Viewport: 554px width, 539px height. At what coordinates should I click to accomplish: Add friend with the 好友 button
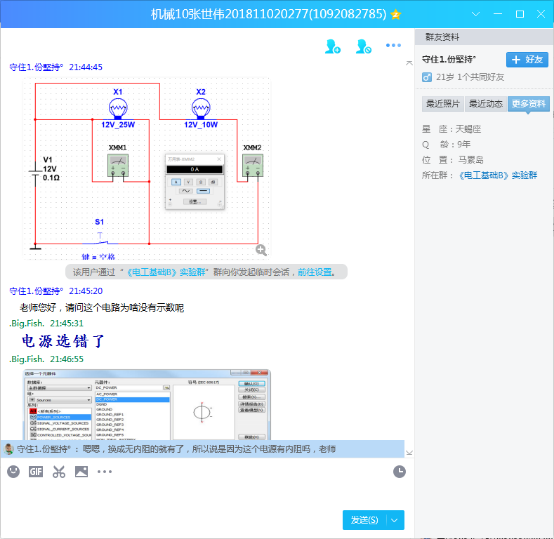(527, 59)
